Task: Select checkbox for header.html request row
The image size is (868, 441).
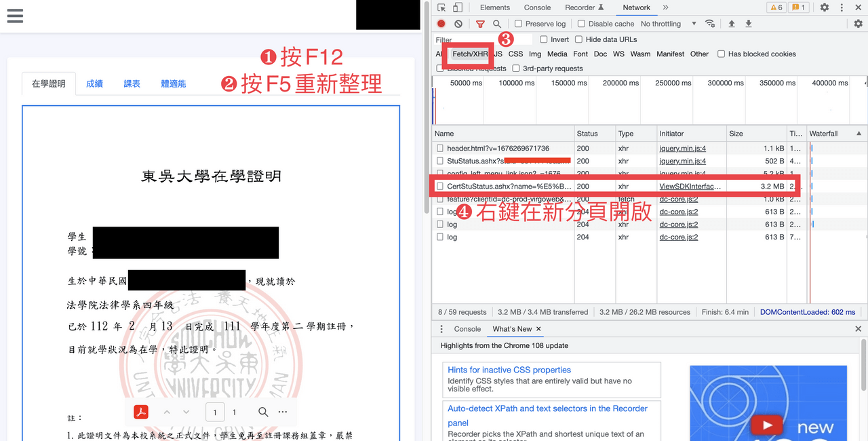Action: tap(440, 148)
